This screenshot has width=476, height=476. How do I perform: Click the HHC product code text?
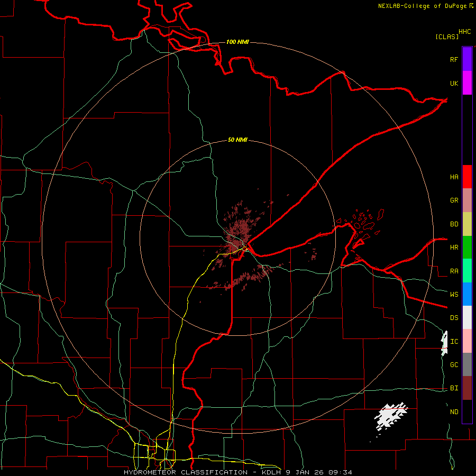pyautogui.click(x=464, y=32)
